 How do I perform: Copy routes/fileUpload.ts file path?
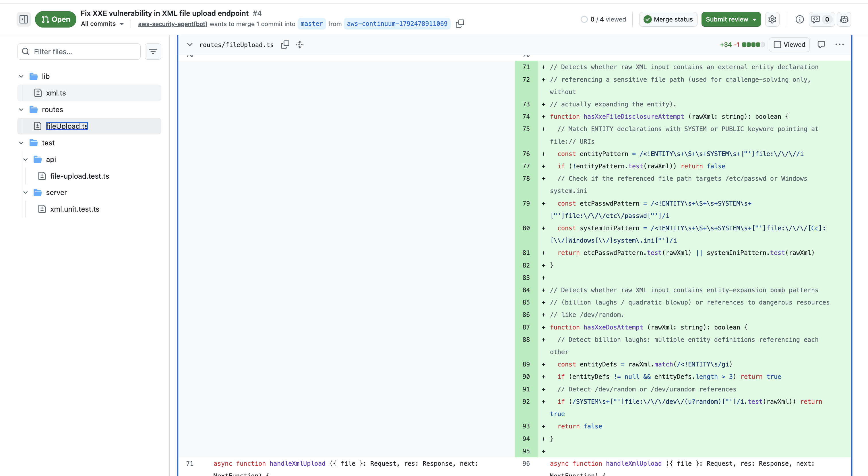(285, 44)
